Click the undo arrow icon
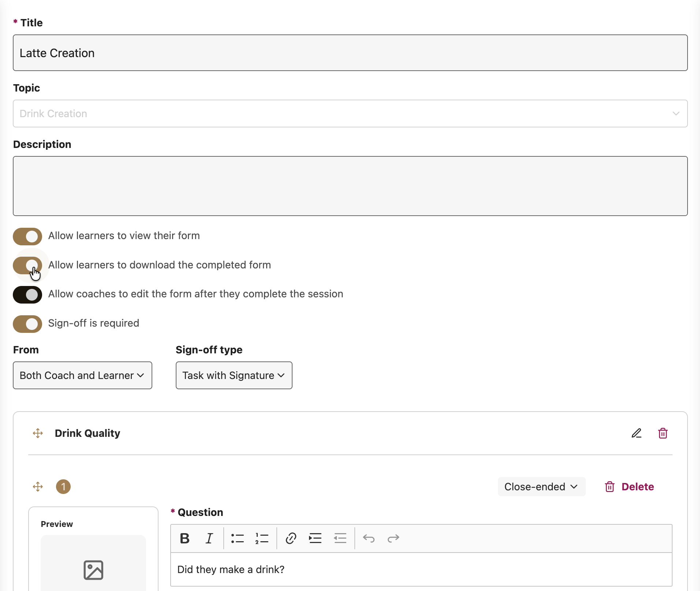Screen dimensions: 700x591 click(x=369, y=538)
